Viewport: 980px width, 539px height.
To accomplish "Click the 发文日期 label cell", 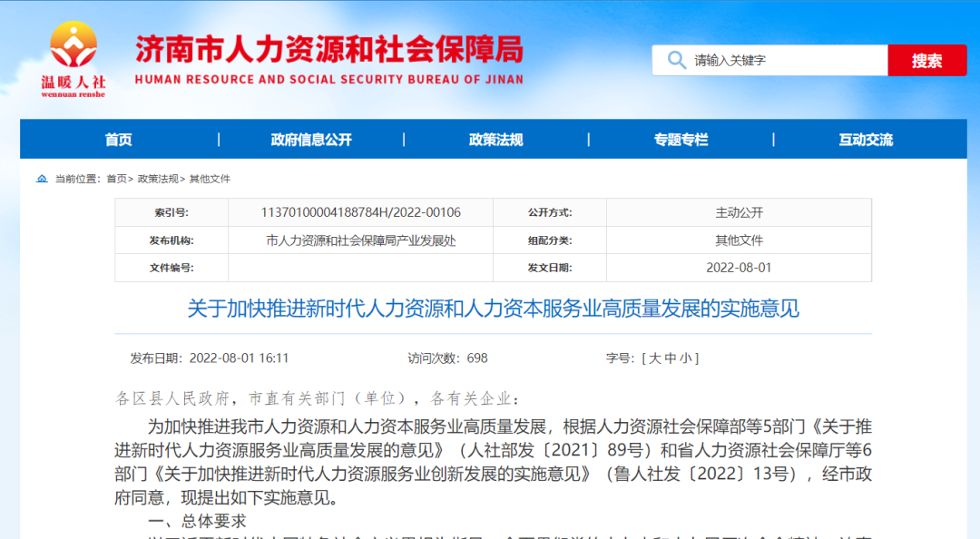I will coord(550,268).
